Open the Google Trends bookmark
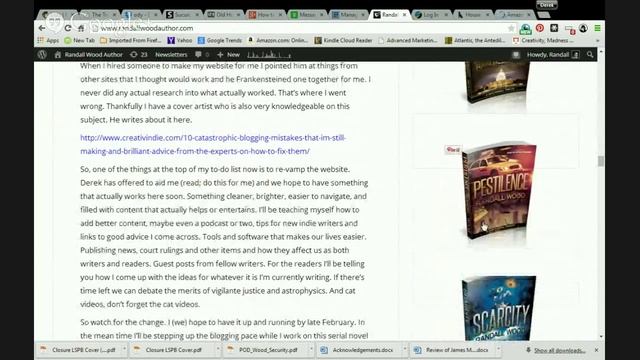This screenshot has width=640, height=360. pyautogui.click(x=220, y=40)
